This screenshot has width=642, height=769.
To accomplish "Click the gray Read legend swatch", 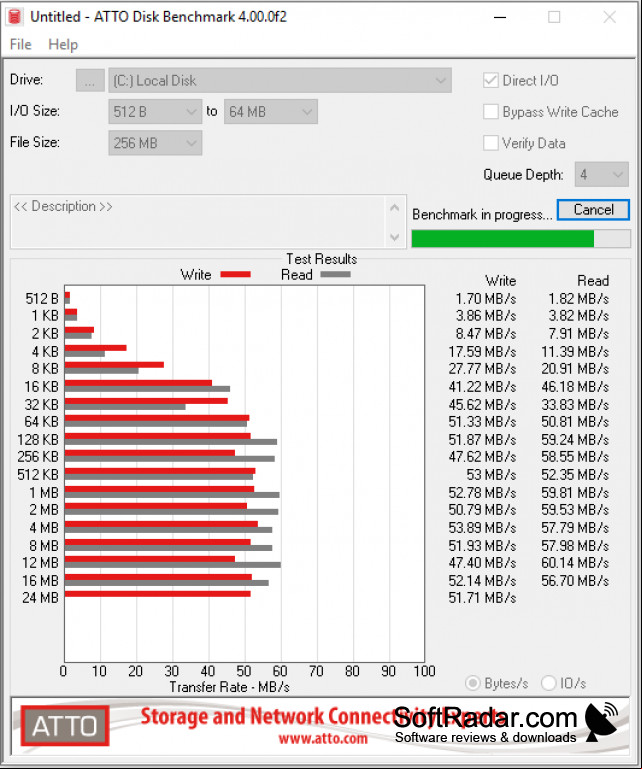I will coord(335,275).
